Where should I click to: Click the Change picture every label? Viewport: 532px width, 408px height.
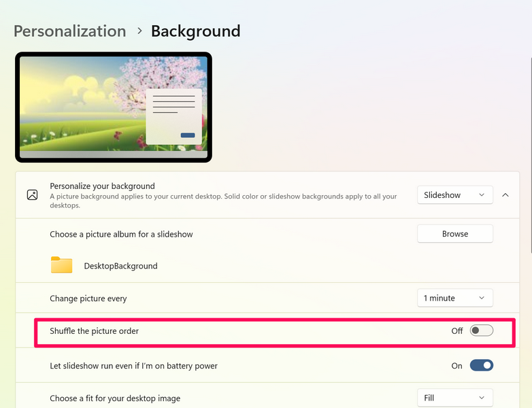pyautogui.click(x=88, y=299)
